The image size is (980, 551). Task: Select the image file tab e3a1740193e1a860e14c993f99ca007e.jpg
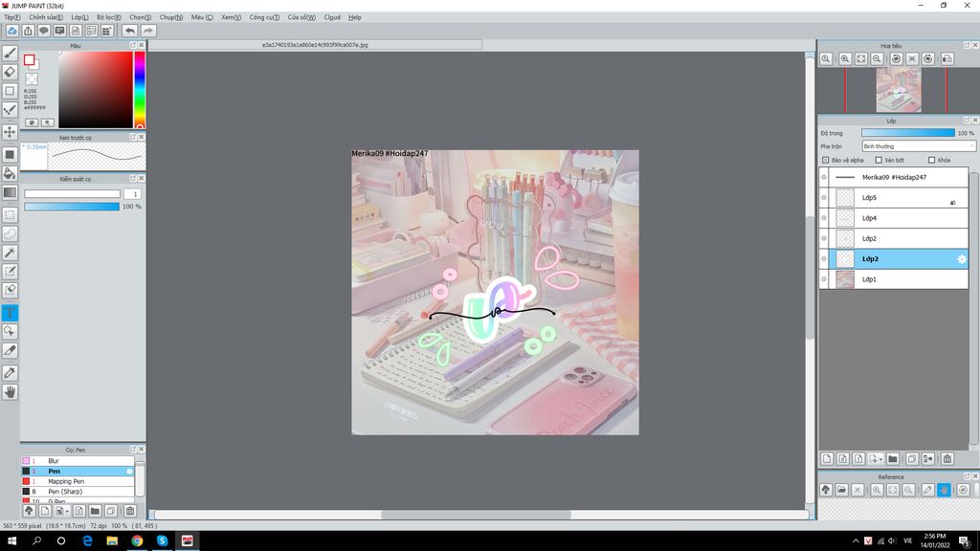[315, 45]
